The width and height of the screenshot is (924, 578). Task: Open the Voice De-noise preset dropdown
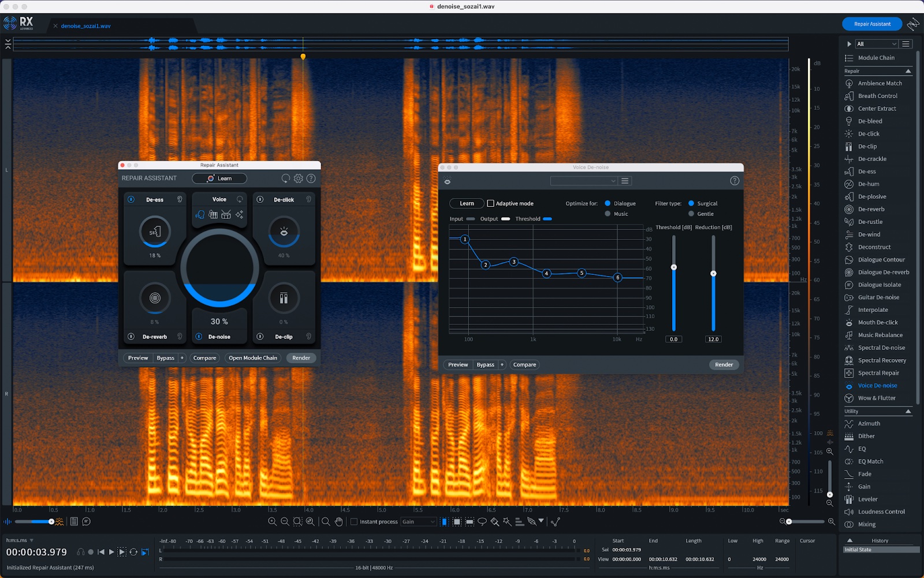(x=584, y=181)
